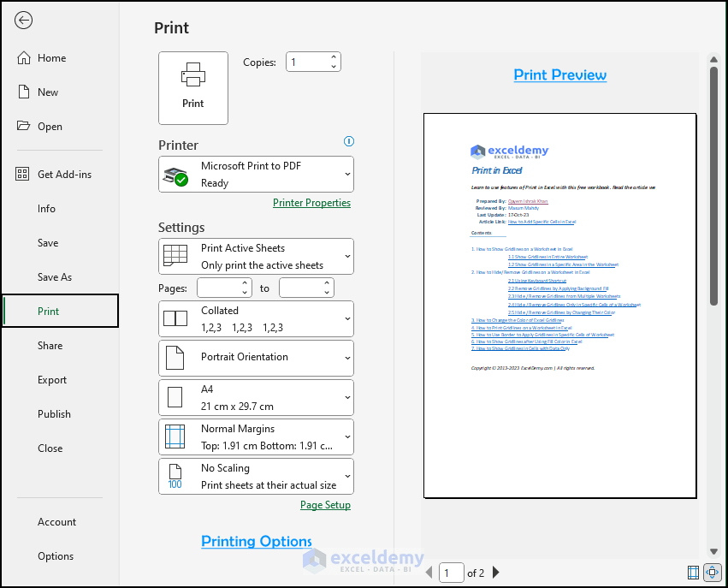Toggle Show Margins icon in preview corner
This screenshot has width=728, height=588.
pyautogui.click(x=693, y=573)
